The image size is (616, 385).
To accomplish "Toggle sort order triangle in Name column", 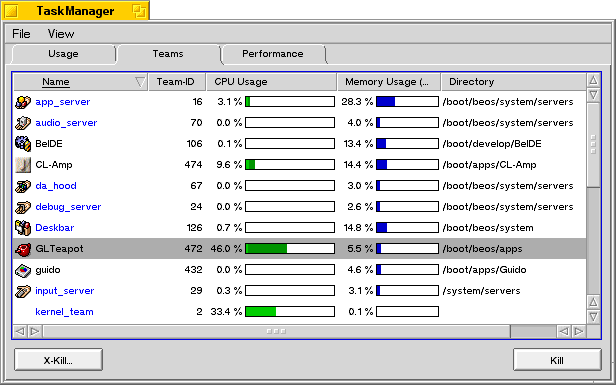I will pyautogui.click(x=140, y=82).
